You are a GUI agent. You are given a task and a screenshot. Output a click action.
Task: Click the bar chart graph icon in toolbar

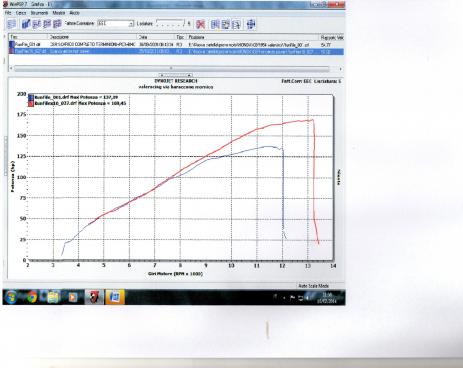point(26,24)
